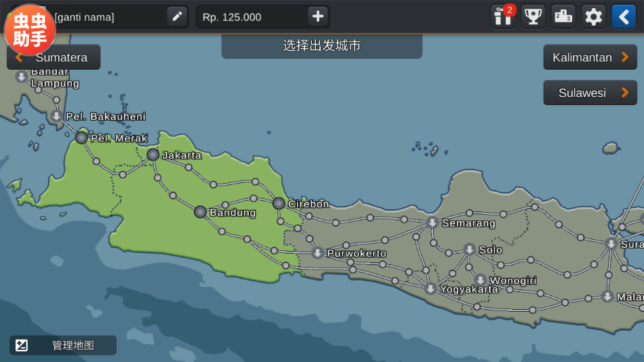Navigate to the Kalimantan map
The width and height of the screenshot is (644, 362).
pos(590,58)
